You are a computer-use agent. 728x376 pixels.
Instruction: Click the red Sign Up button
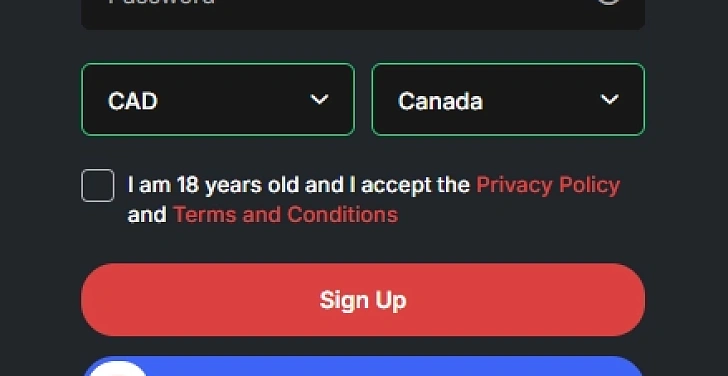[363, 300]
